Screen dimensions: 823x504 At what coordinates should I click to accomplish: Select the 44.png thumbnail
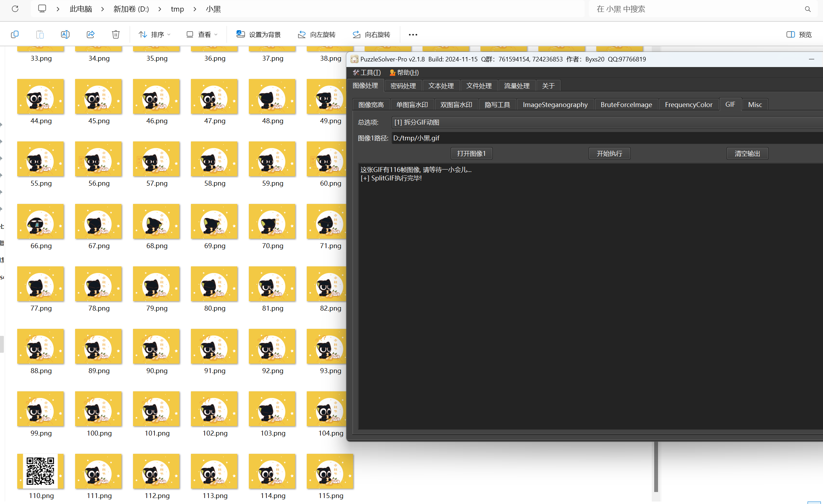point(41,96)
